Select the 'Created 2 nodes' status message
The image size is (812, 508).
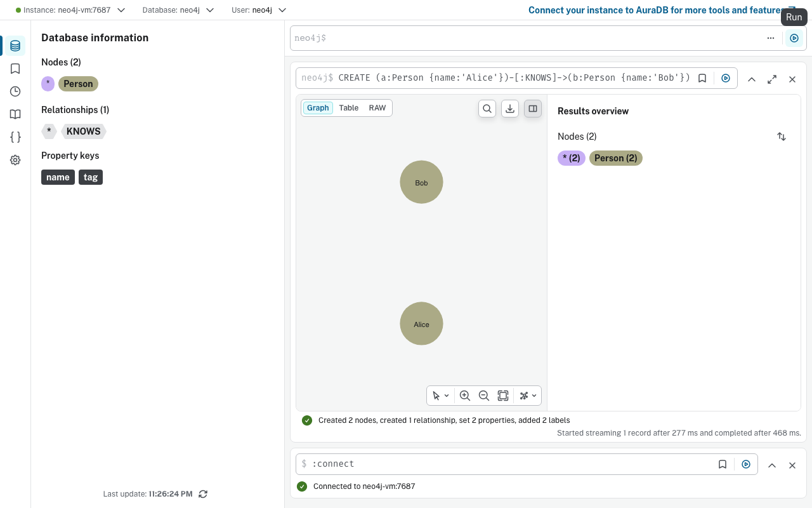tap(444, 420)
